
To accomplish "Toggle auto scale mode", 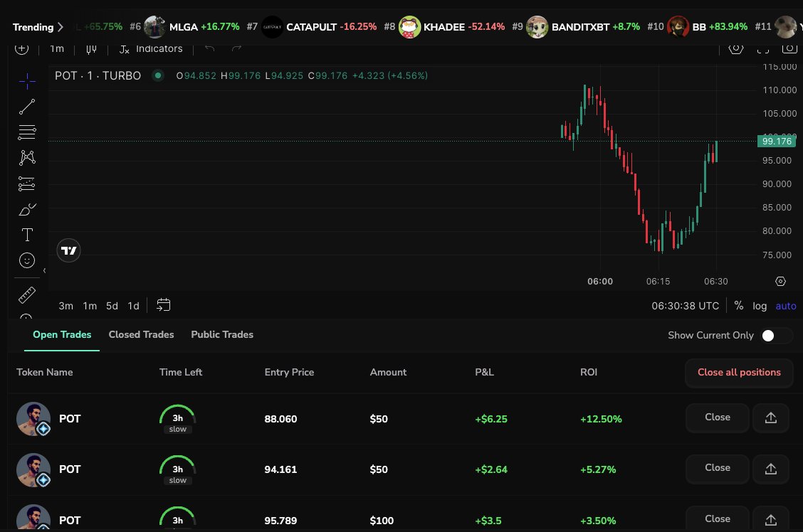I will point(786,306).
